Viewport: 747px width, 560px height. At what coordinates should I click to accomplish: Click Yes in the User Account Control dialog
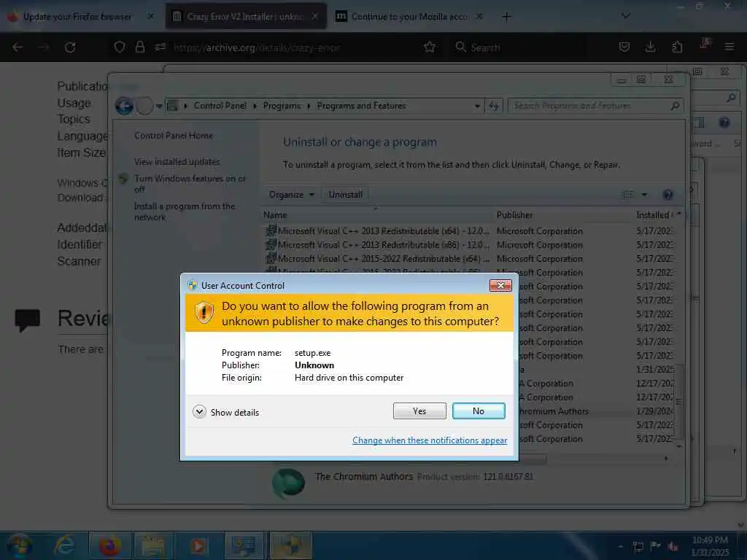coord(419,411)
